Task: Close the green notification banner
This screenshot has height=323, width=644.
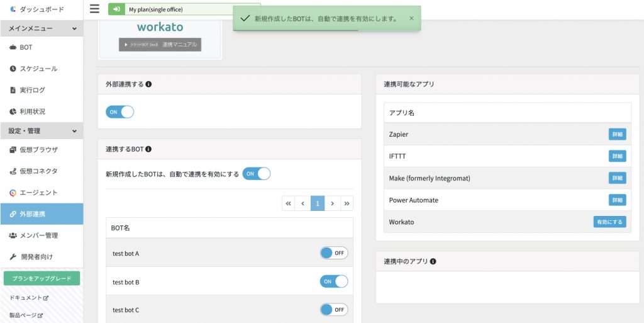Action: pyautogui.click(x=411, y=18)
